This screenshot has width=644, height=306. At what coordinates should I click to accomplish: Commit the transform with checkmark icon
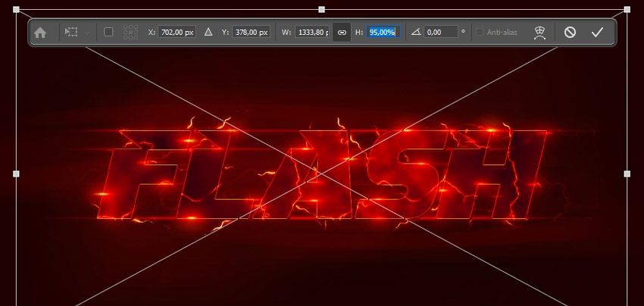point(597,32)
